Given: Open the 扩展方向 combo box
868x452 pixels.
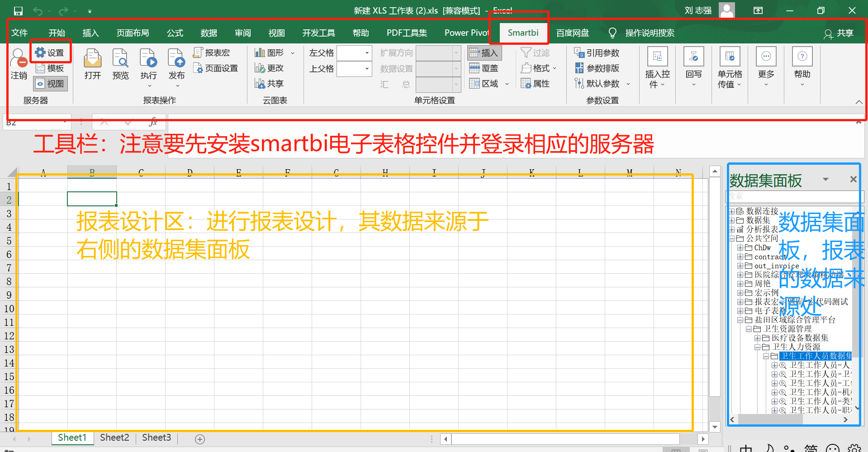Looking at the screenshot, I should tap(438, 53).
